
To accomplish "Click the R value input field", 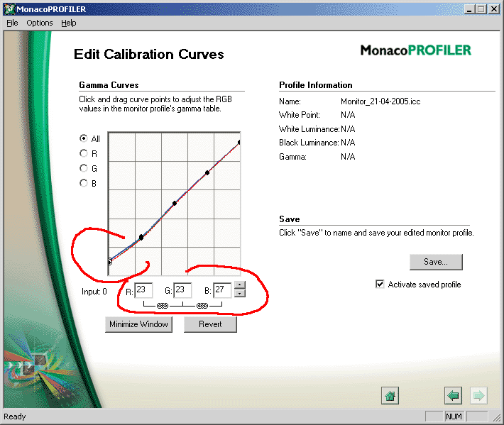I will point(143,290).
